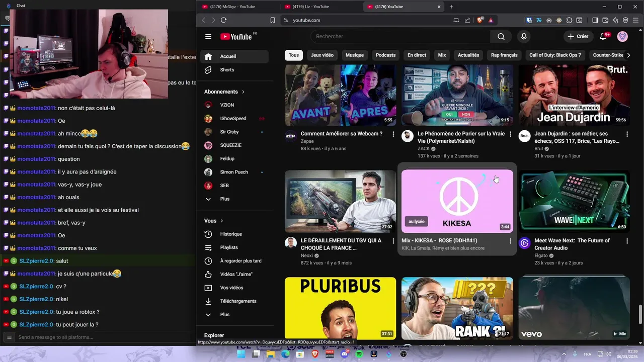
Task: Start voice search with the microphone icon
Action: pyautogui.click(x=524, y=36)
